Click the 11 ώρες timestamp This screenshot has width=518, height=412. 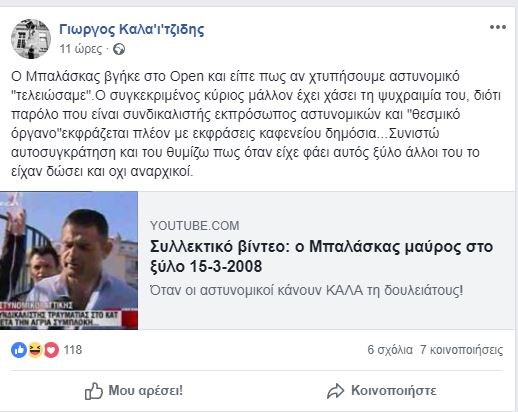(81, 49)
